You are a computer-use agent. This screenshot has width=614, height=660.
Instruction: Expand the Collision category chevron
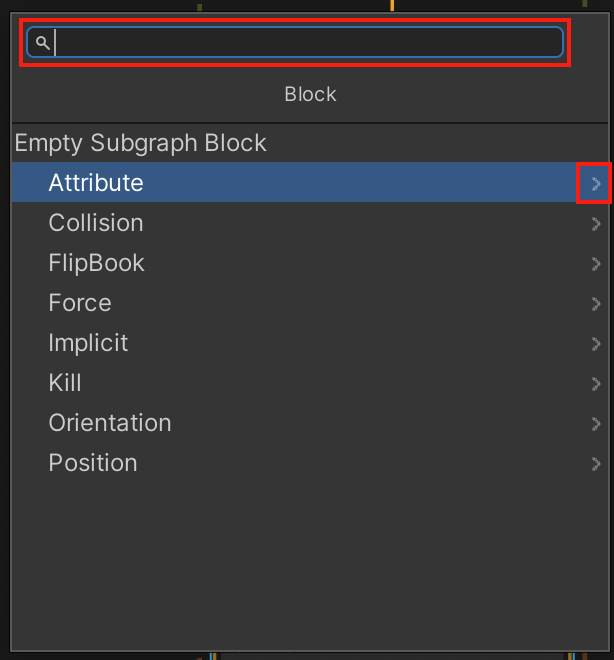[595, 224]
